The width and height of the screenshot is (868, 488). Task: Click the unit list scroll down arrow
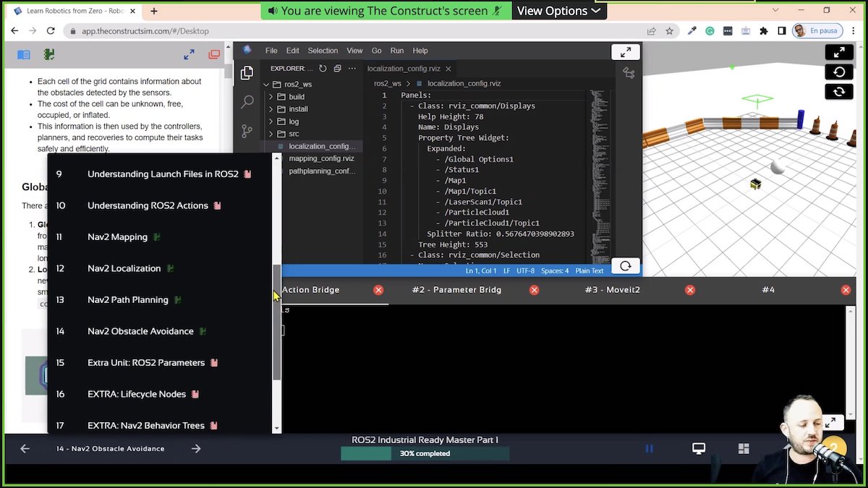tap(276, 428)
